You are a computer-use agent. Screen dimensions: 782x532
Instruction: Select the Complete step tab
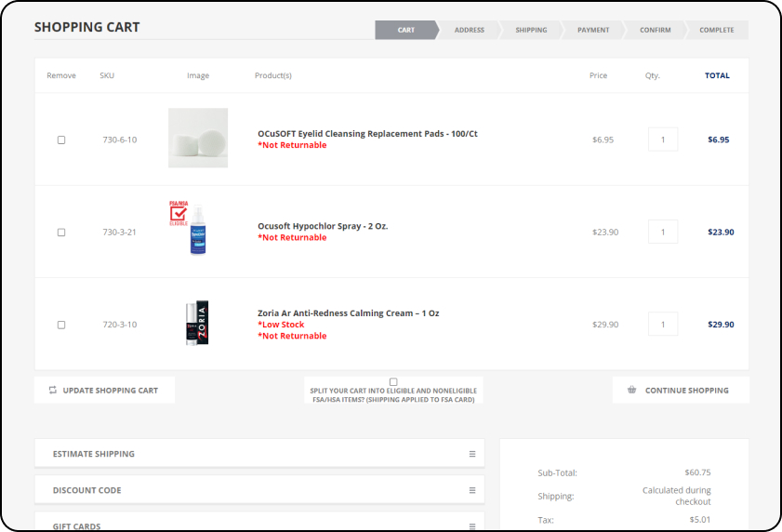pos(717,30)
